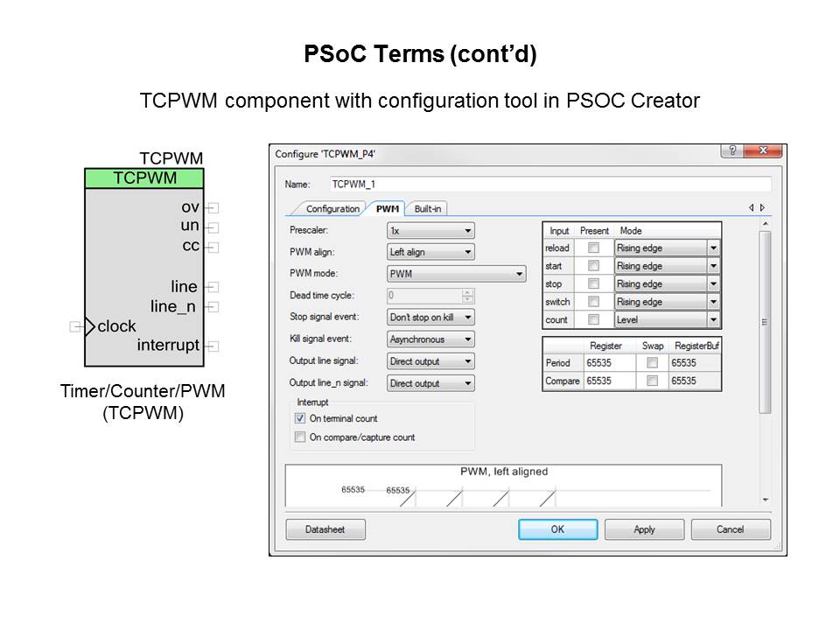
Task: Click the Apply button
Action: (644, 529)
